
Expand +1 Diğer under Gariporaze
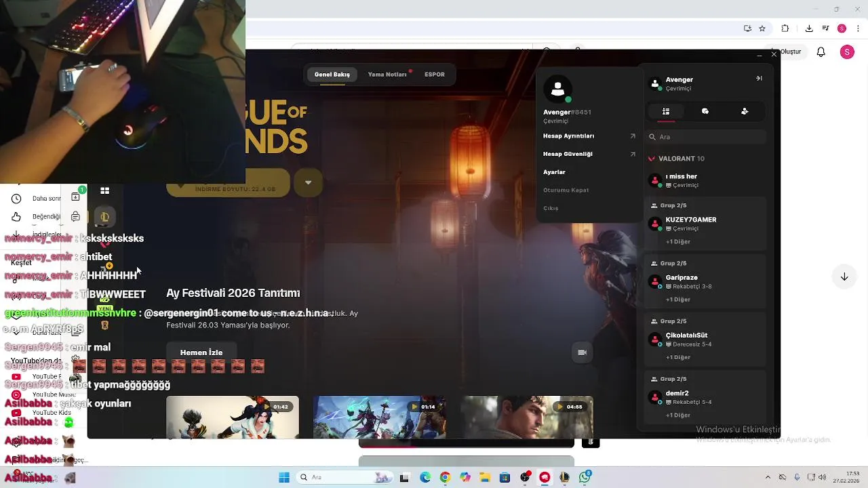678,300
